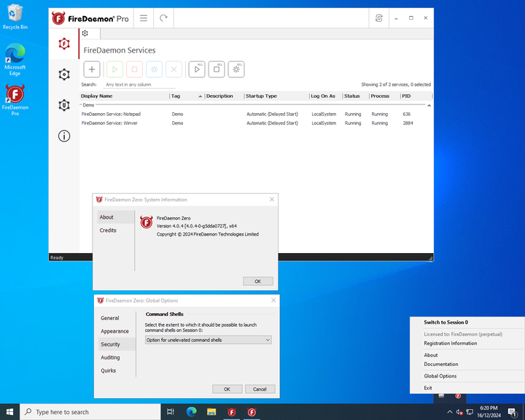This screenshot has width=525, height=420.
Task: Click Cancel in Global Options dialog
Action: point(260,389)
